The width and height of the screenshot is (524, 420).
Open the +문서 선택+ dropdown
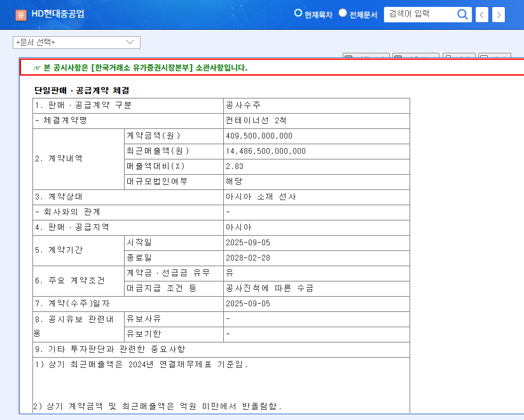pos(76,43)
